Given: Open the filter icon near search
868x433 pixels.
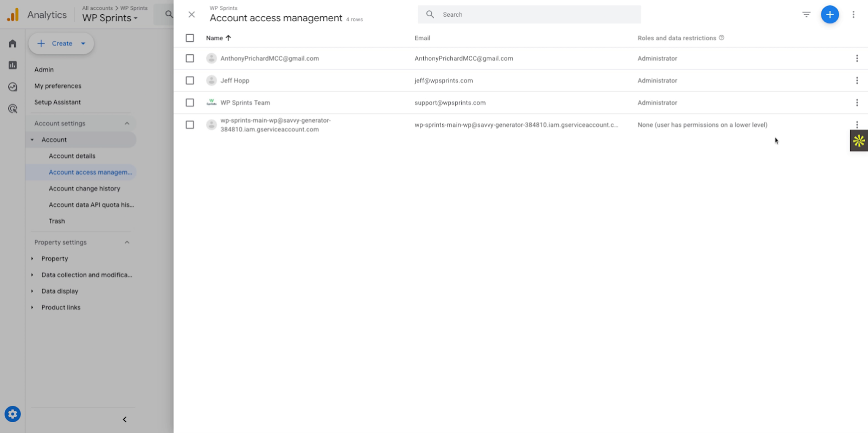Looking at the screenshot, I should [806, 15].
